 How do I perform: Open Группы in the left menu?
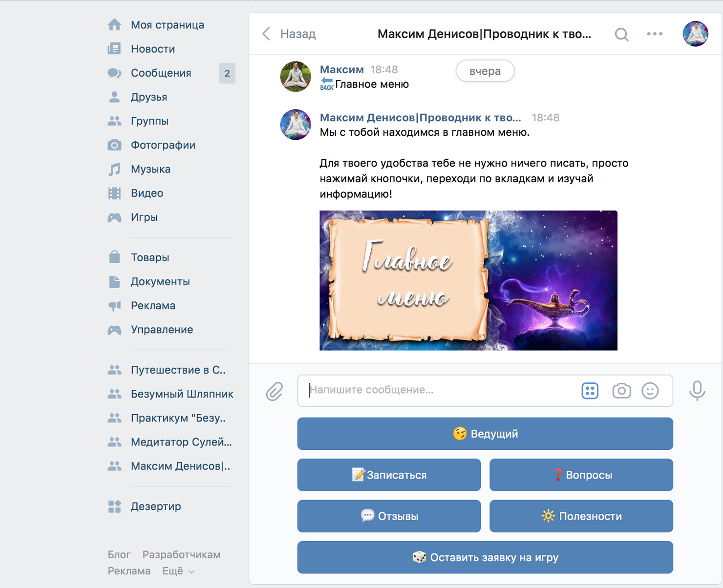click(149, 121)
